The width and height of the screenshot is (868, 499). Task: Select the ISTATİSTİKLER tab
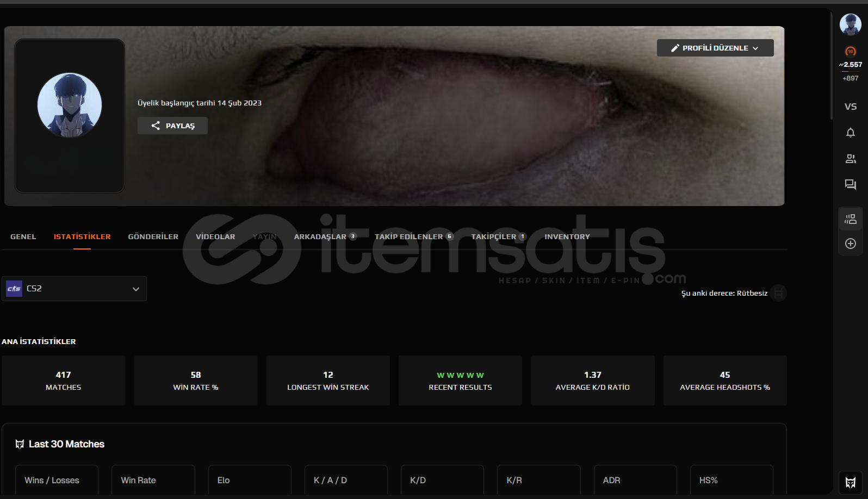(82, 236)
